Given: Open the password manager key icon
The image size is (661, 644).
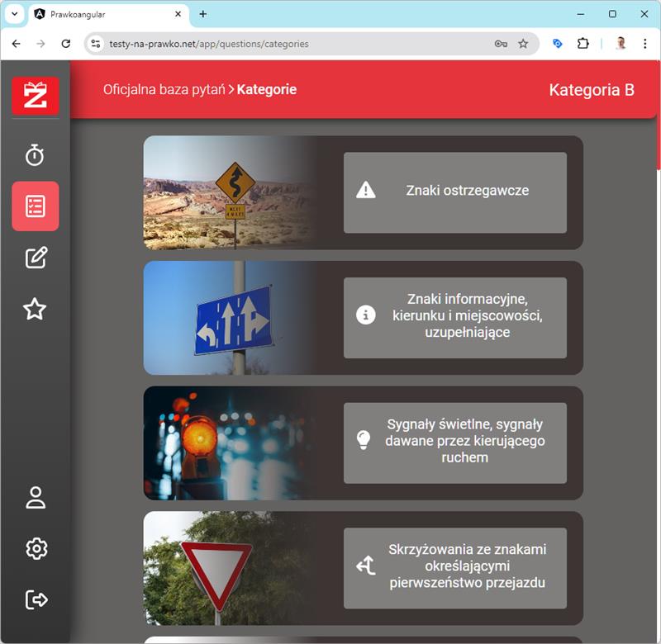Looking at the screenshot, I should click(x=501, y=44).
